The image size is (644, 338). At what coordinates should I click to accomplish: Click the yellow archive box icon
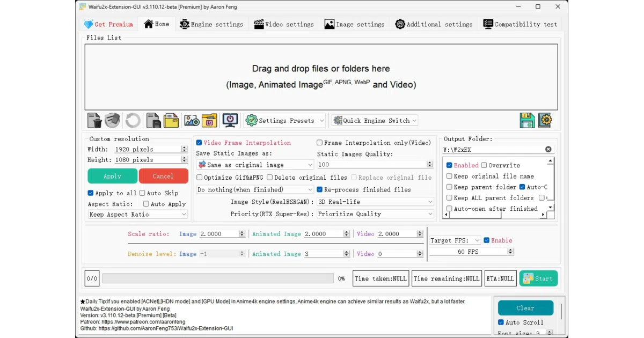171,120
